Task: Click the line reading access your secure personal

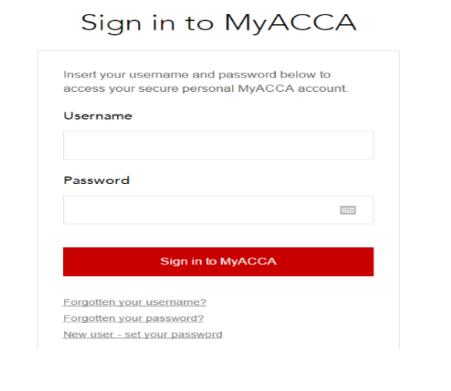Action: [206, 88]
